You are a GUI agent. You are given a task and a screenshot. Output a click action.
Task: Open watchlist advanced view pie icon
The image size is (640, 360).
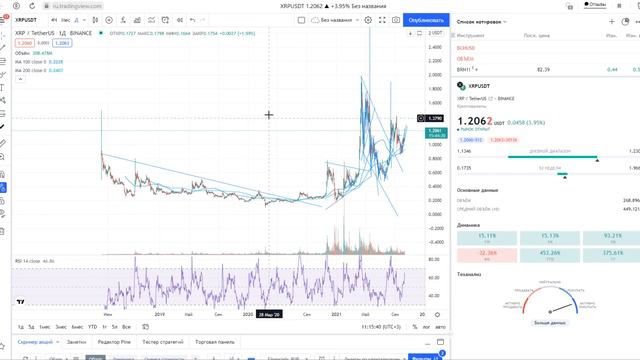[625, 22]
